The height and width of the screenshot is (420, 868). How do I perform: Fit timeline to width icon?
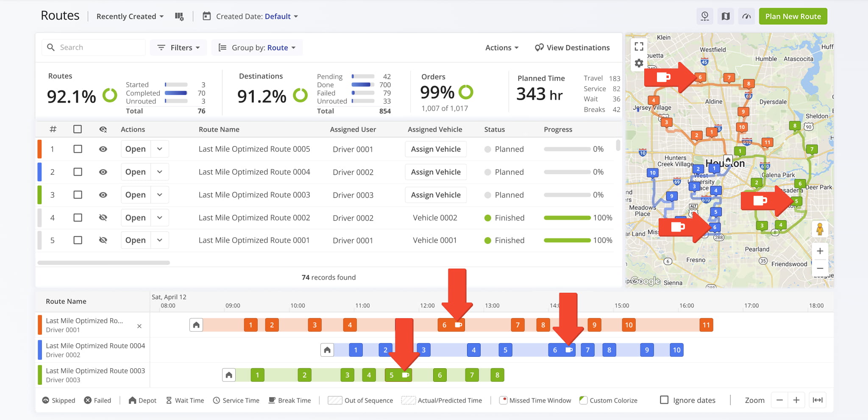click(x=818, y=400)
